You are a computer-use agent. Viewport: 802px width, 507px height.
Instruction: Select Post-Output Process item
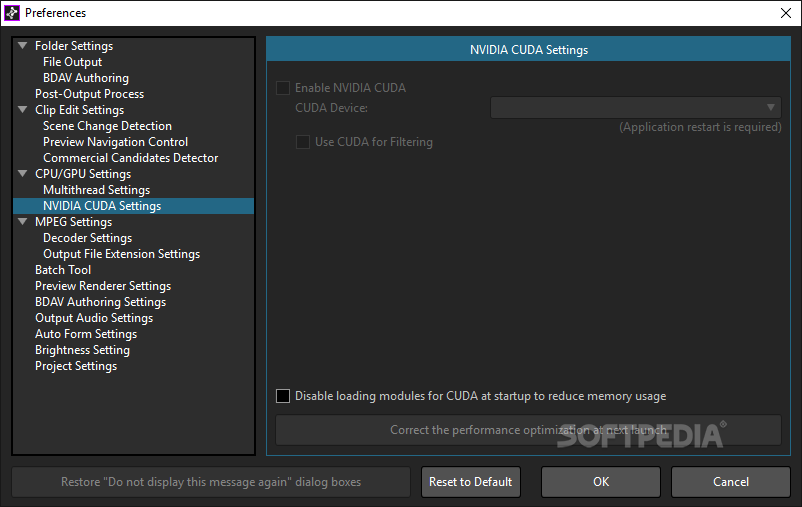90,94
